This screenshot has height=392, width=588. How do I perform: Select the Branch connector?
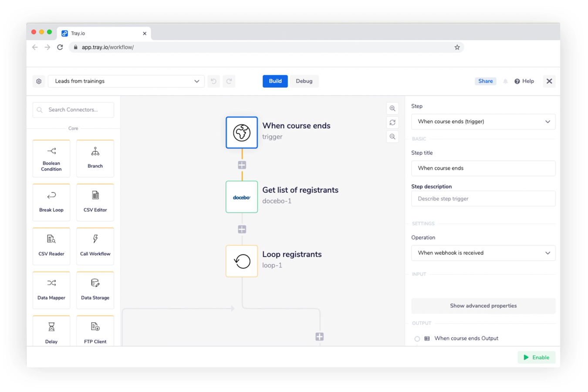[95, 159]
